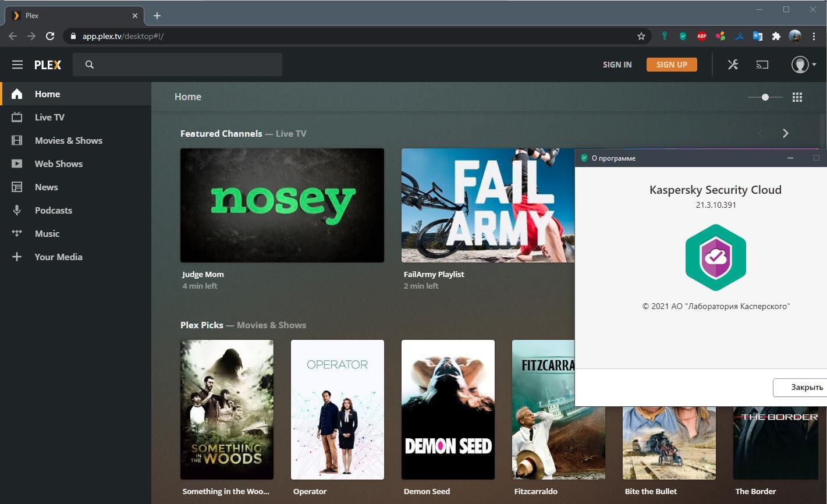This screenshot has width=827, height=504.
Task: Open the nosey Judge Mom channel thumbnail
Action: point(282,205)
